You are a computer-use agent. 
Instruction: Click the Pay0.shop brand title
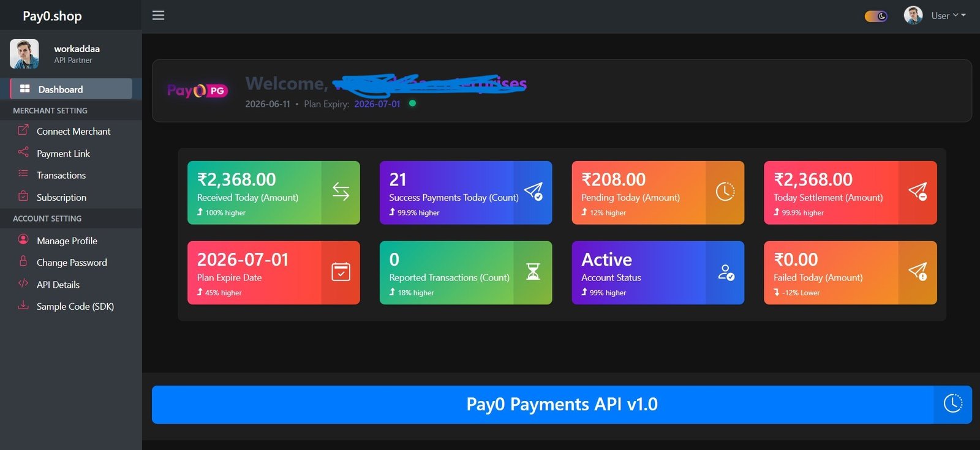click(x=52, y=16)
